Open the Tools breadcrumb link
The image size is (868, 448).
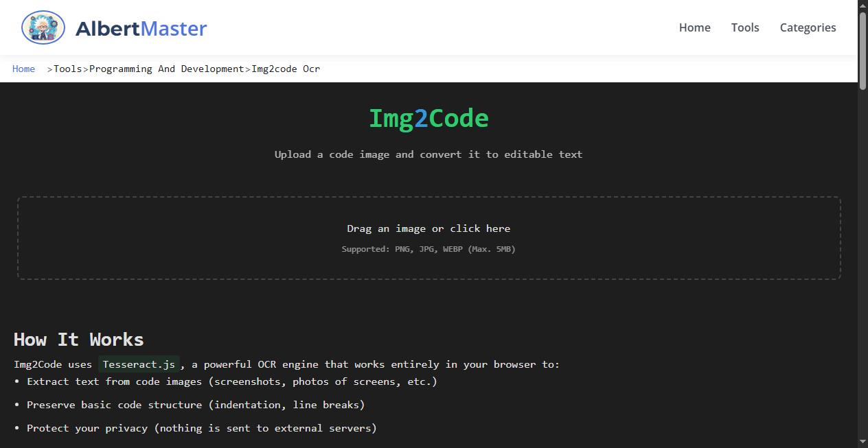[68, 69]
